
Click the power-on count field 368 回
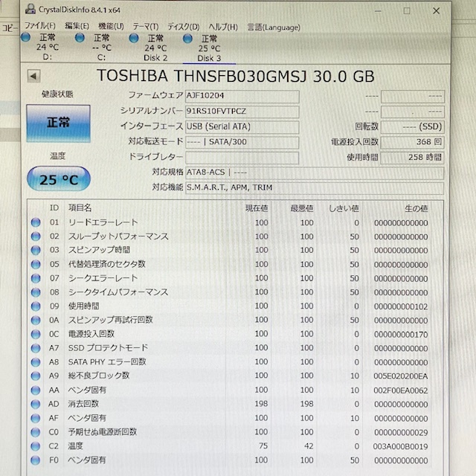point(413,142)
